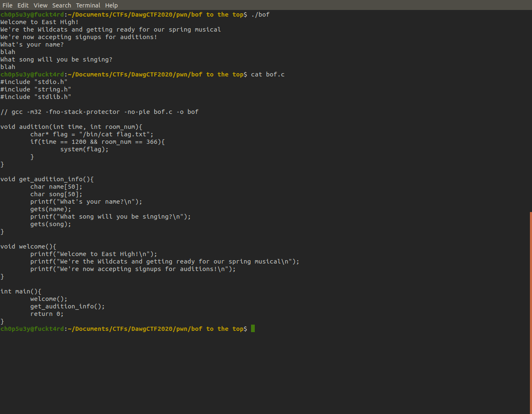
Task: Click '#include "string.h"' line
Action: [36, 89]
